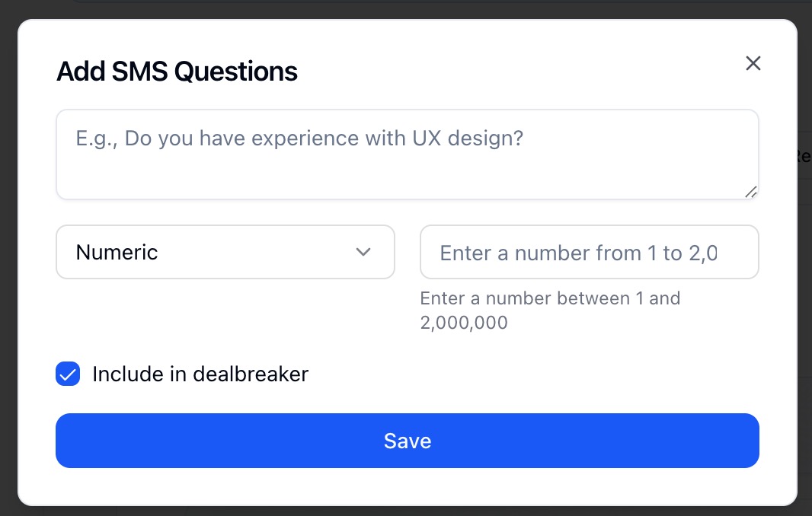Image resolution: width=812 pixels, height=516 pixels.
Task: Grab the corner grip of the question box
Action: click(x=751, y=192)
